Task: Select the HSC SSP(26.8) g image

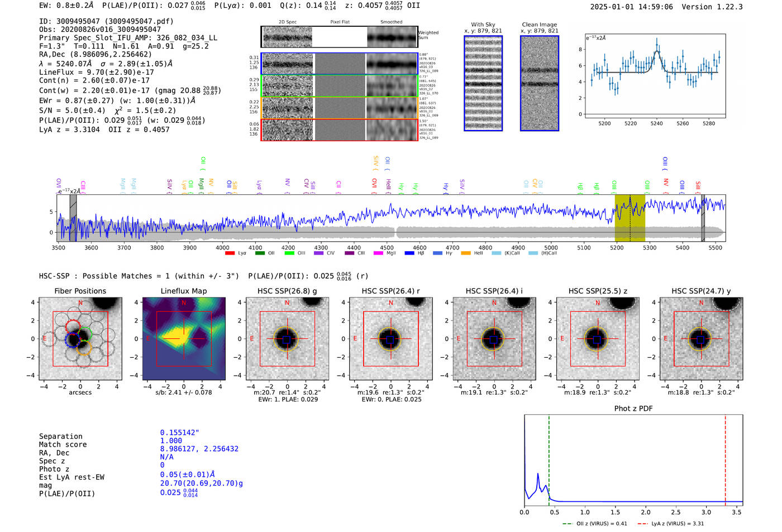Action: (287, 339)
